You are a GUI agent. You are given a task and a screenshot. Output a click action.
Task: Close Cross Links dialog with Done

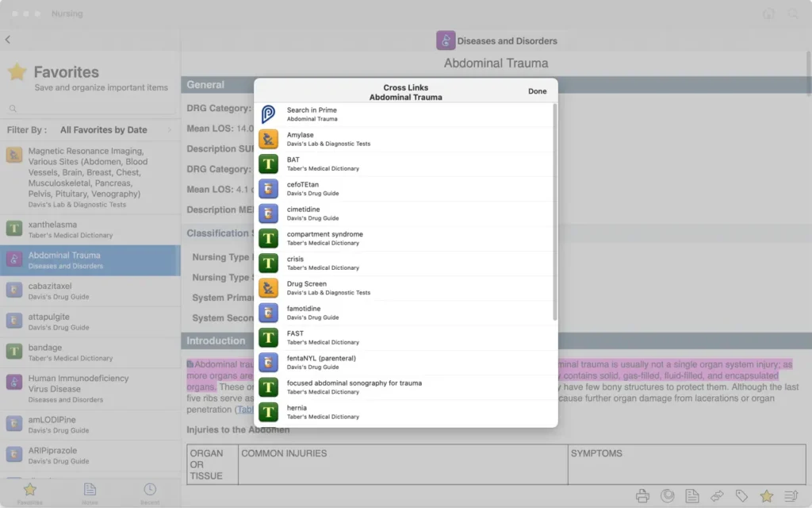(x=537, y=91)
